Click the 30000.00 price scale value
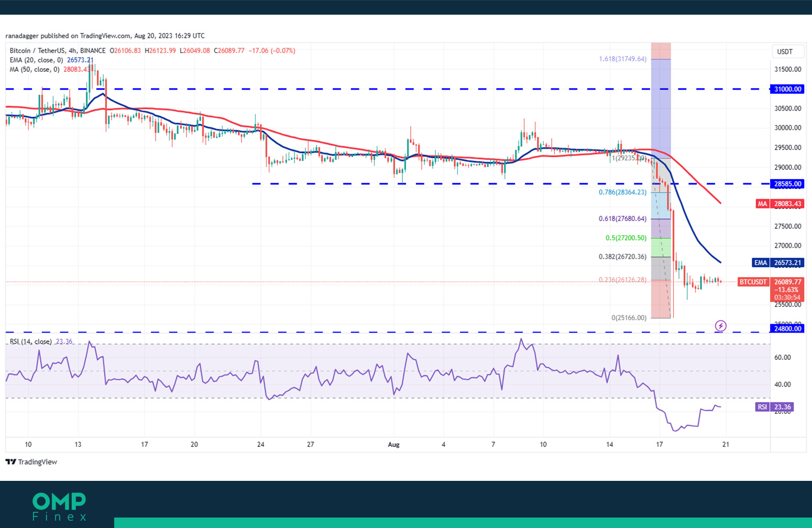 pyautogui.click(x=788, y=128)
